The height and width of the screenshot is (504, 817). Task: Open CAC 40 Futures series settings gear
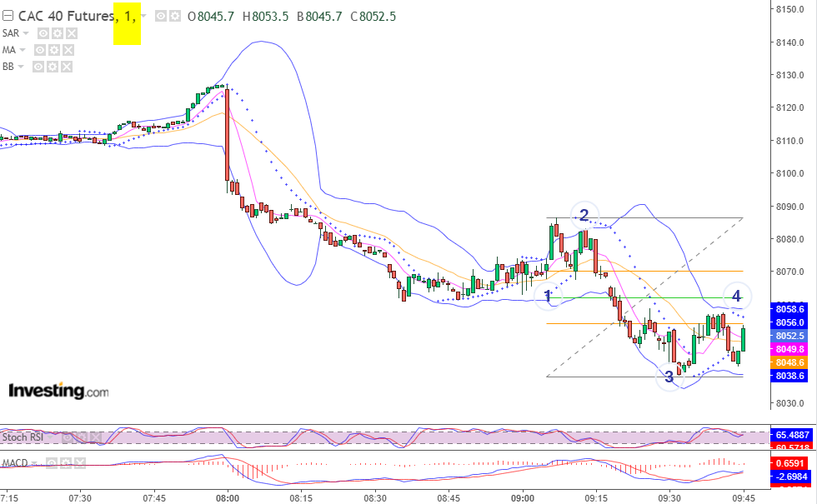[x=174, y=16]
